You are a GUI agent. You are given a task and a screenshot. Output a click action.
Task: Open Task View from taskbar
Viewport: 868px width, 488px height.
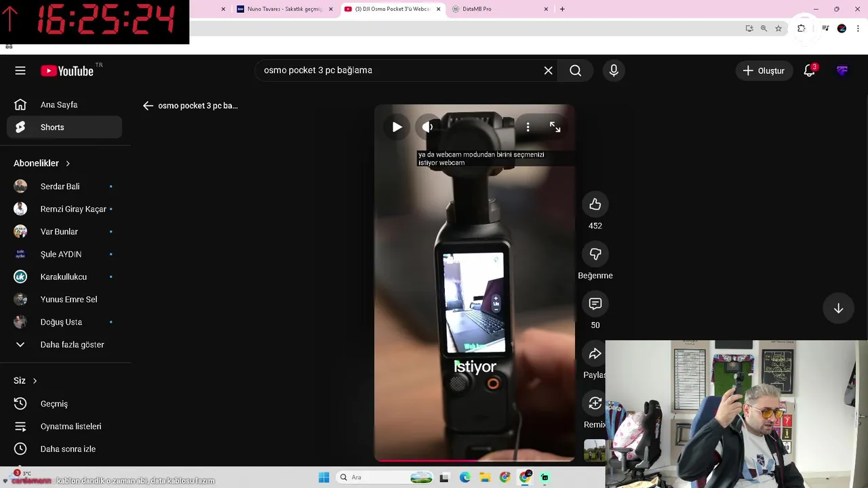coord(444,477)
